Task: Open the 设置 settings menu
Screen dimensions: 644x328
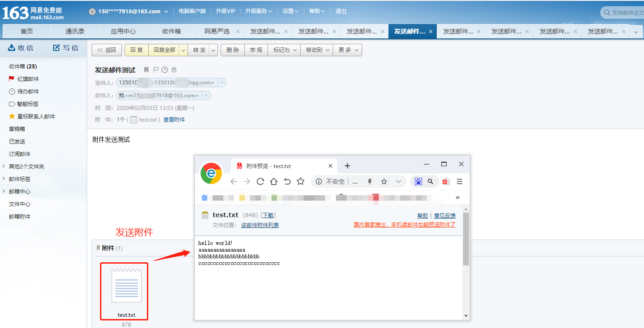Action: [x=291, y=11]
